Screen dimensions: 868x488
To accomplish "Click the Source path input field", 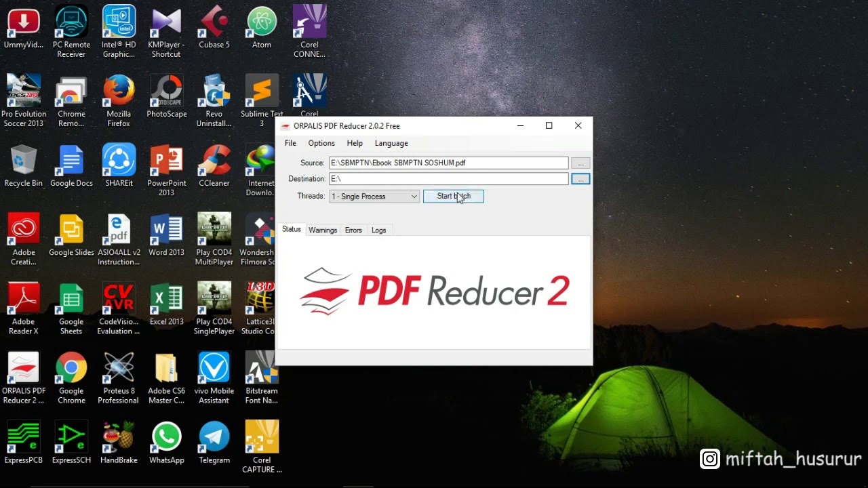I will pos(448,163).
